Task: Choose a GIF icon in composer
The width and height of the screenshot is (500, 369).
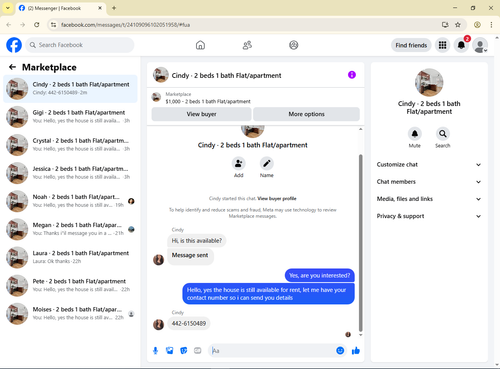Action: 198,351
